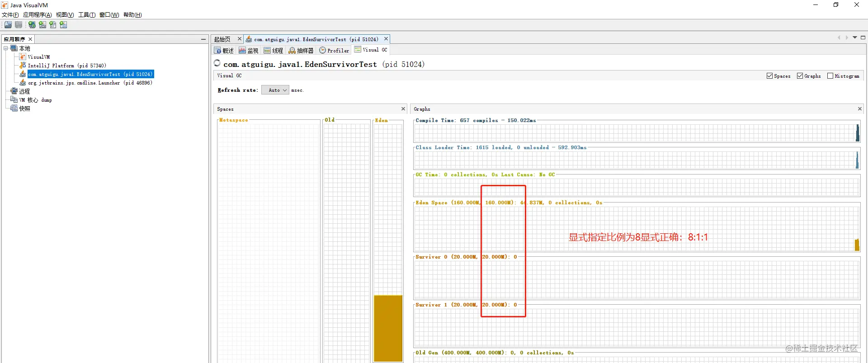Click the 概述 overview tab icon
The width and height of the screenshot is (868, 363).
217,50
